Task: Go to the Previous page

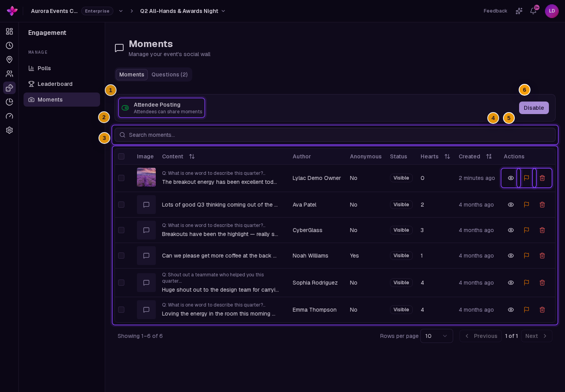Action: 481,336
